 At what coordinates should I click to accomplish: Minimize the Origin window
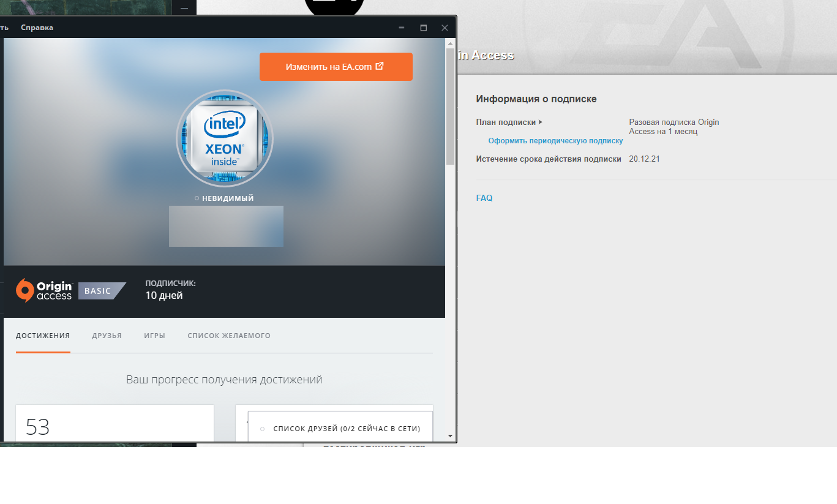402,28
